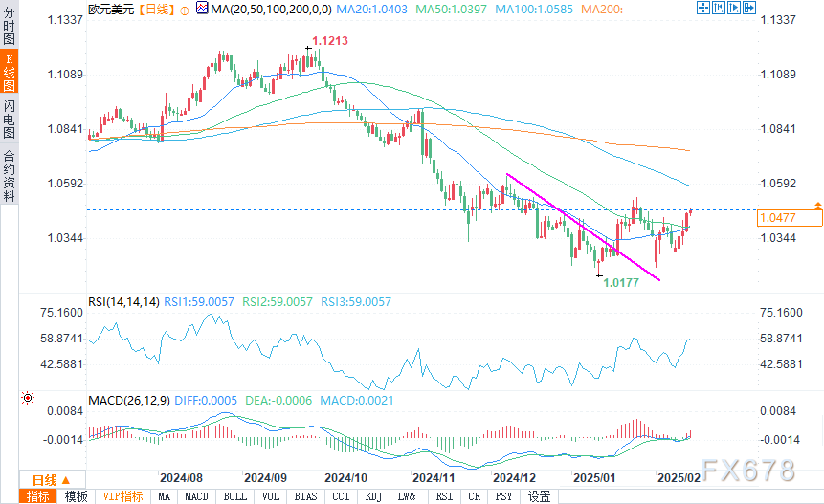
Task: Click the chart play-forward axis icon
Action: tap(734, 8)
